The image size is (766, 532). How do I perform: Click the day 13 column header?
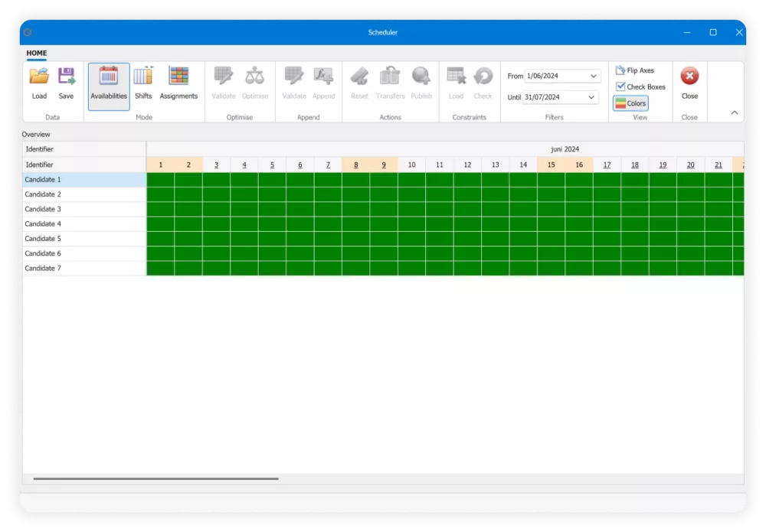pyautogui.click(x=496, y=165)
